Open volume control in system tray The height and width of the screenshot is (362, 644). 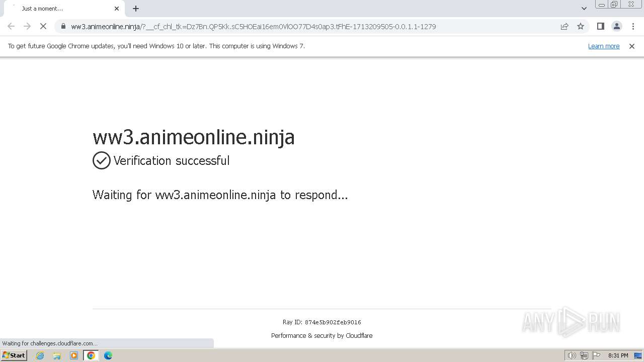click(x=572, y=355)
